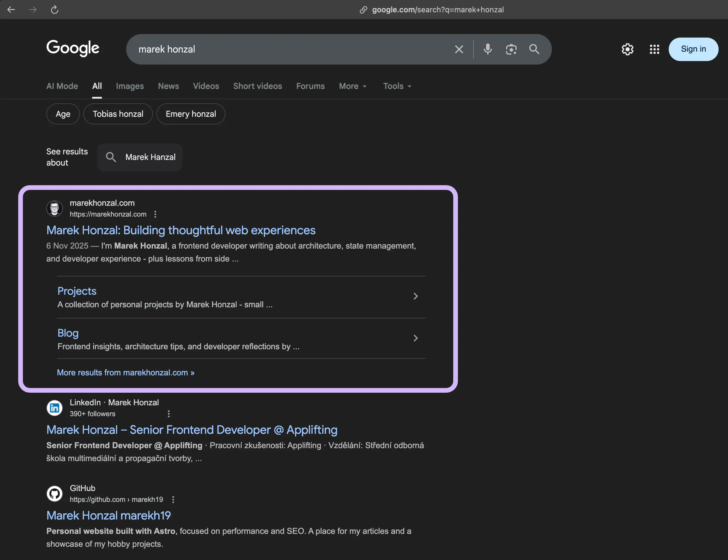This screenshot has height=560, width=728.
Task: Open the Google apps grid
Action: pos(654,49)
